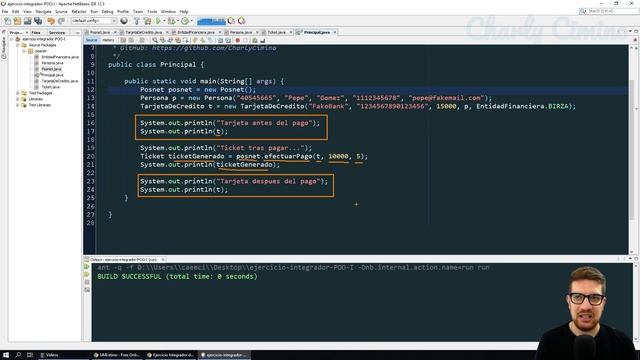Image resolution: width=640 pixels, height=360 pixels.
Task: Click the second round icon right of memory bar
Action: pyautogui.click(x=241, y=21)
